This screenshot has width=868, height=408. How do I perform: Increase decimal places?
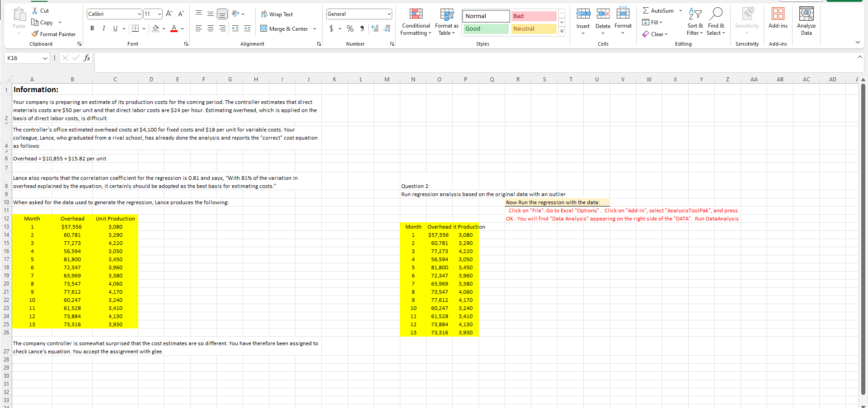[375, 28]
